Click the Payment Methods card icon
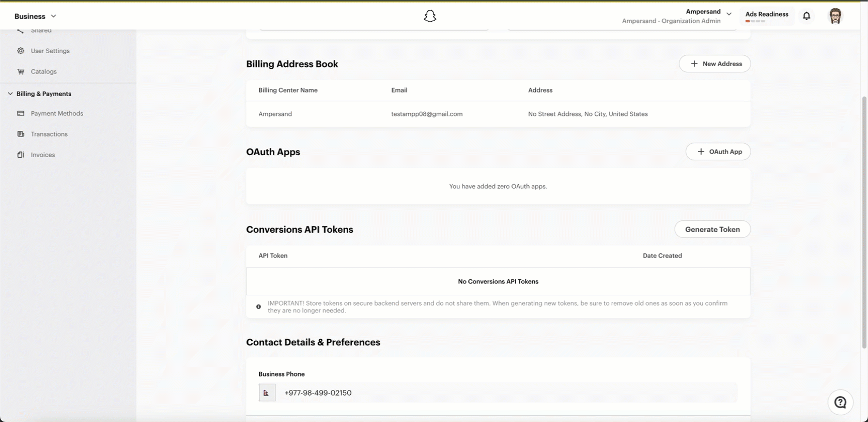Image resolution: width=868 pixels, height=422 pixels. tap(21, 113)
